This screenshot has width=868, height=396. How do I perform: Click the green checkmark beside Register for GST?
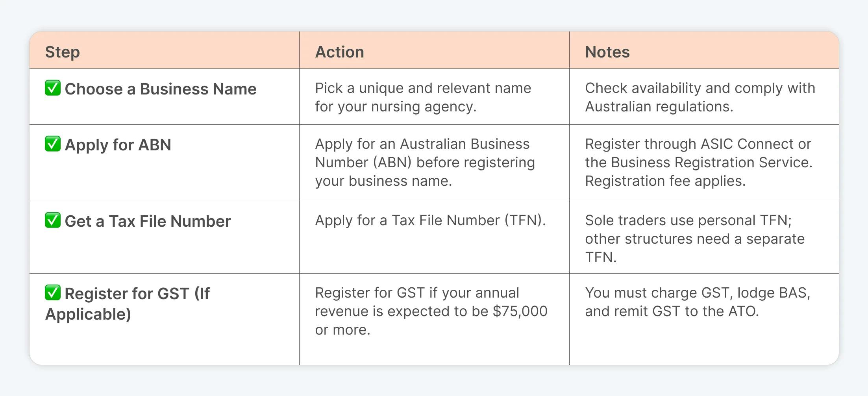53,292
